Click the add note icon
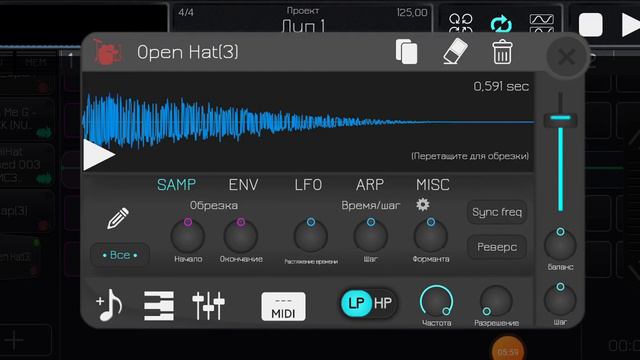Viewport: 640px width, 360px height. (109, 305)
